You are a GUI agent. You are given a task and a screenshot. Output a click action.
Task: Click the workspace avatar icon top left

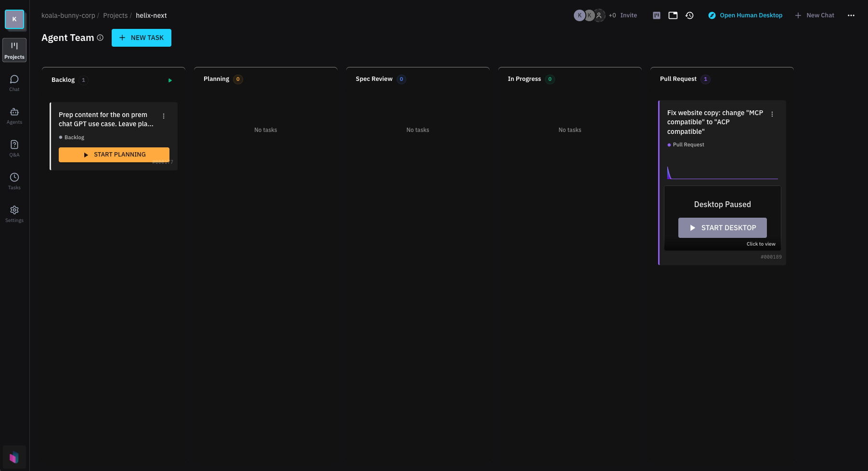click(x=14, y=19)
